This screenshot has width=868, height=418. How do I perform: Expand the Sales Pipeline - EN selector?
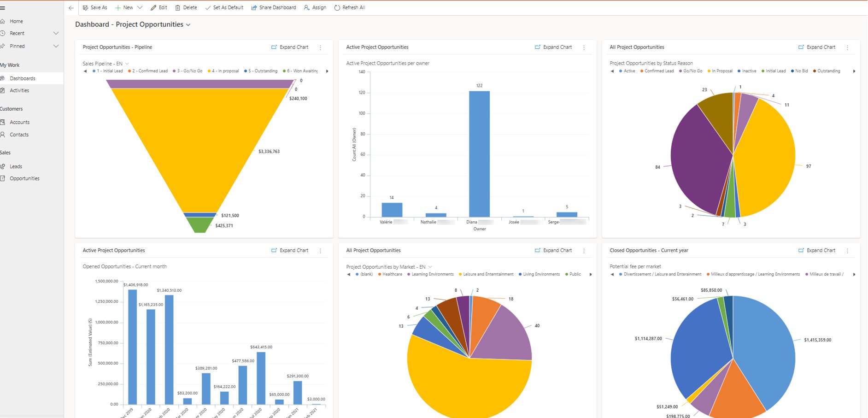pyautogui.click(x=127, y=63)
